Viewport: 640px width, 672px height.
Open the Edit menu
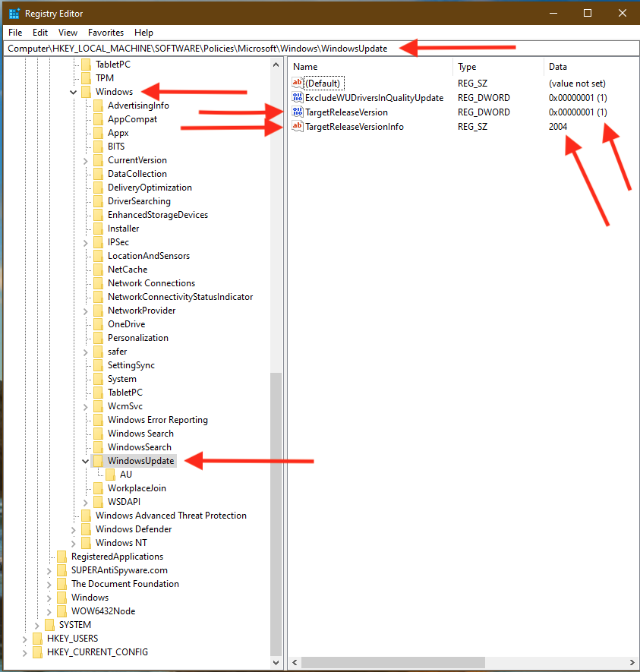(40, 33)
